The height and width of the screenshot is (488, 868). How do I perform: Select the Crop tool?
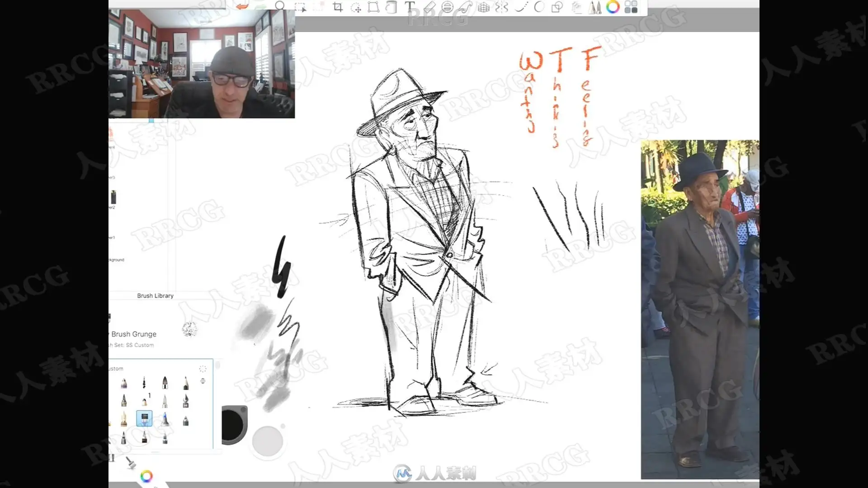pyautogui.click(x=338, y=7)
